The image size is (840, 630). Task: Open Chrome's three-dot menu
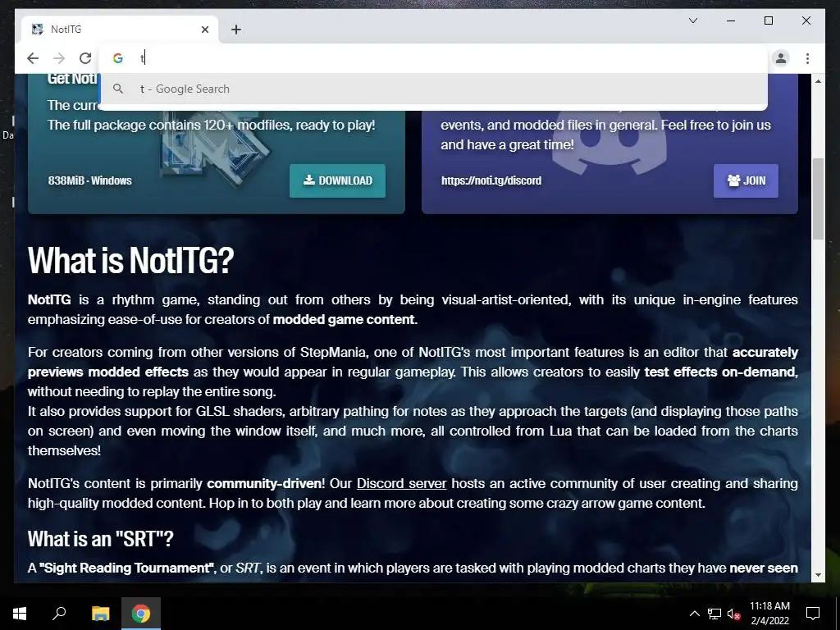(x=807, y=58)
